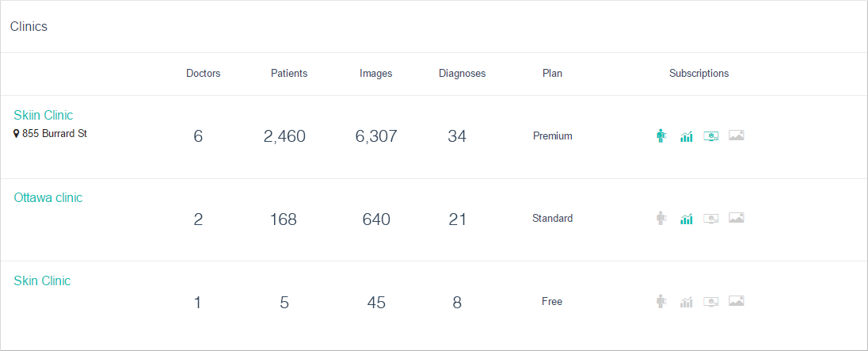This screenshot has width=868, height=351.
Task: Click the person icon in Skiin Clinic row
Action: point(661,135)
